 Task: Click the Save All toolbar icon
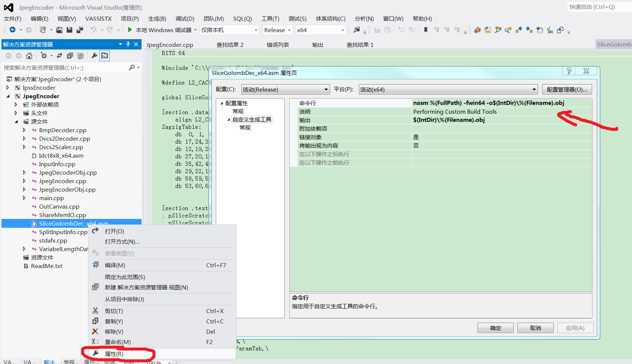tap(79, 30)
